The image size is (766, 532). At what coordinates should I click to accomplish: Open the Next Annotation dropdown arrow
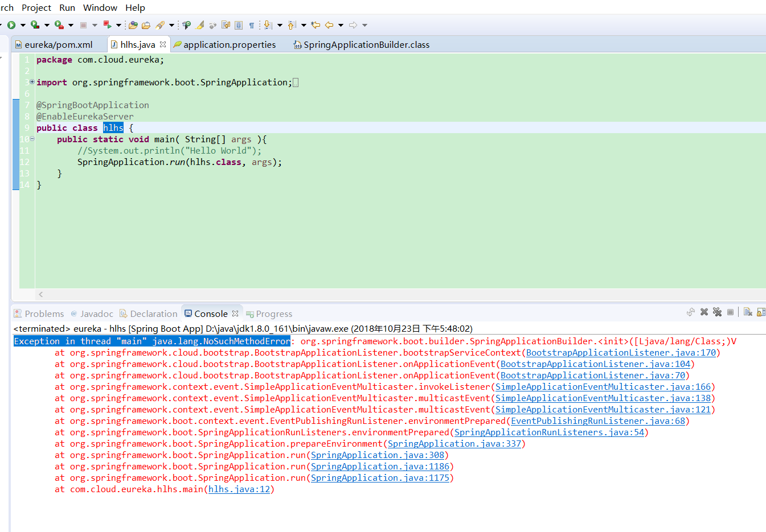click(280, 25)
